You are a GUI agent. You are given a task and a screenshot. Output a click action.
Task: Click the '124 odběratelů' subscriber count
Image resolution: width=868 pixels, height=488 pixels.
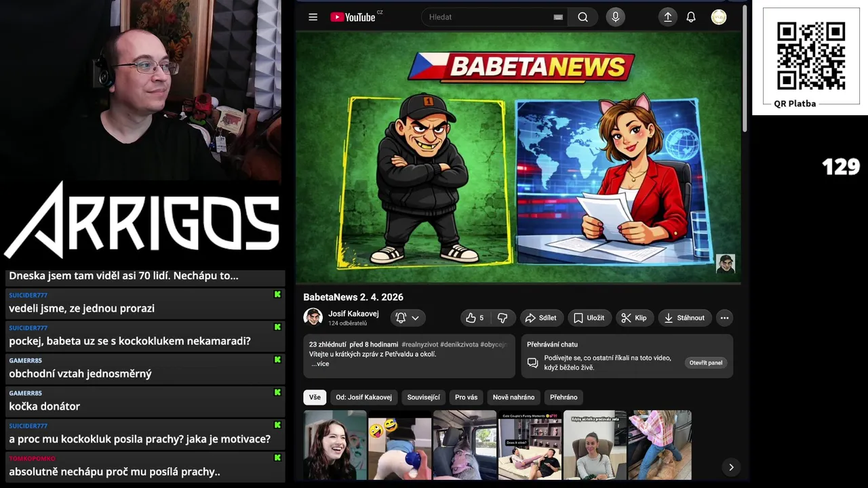(x=348, y=323)
